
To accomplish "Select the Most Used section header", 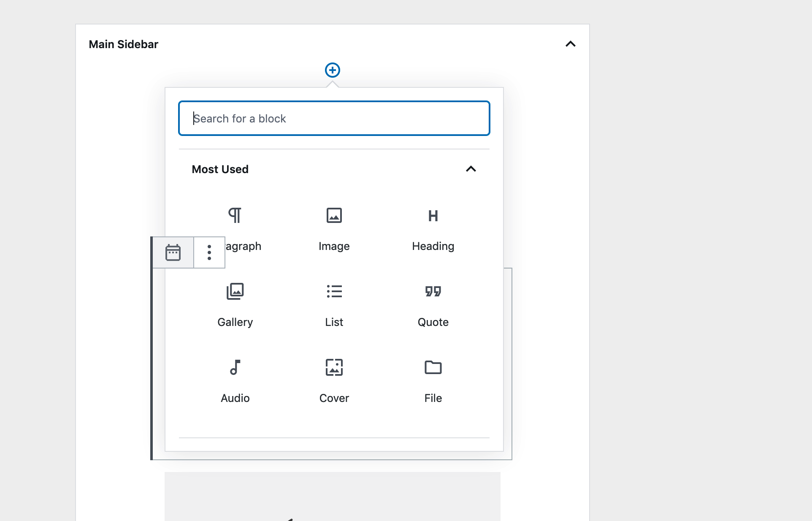I will pyautogui.click(x=220, y=169).
